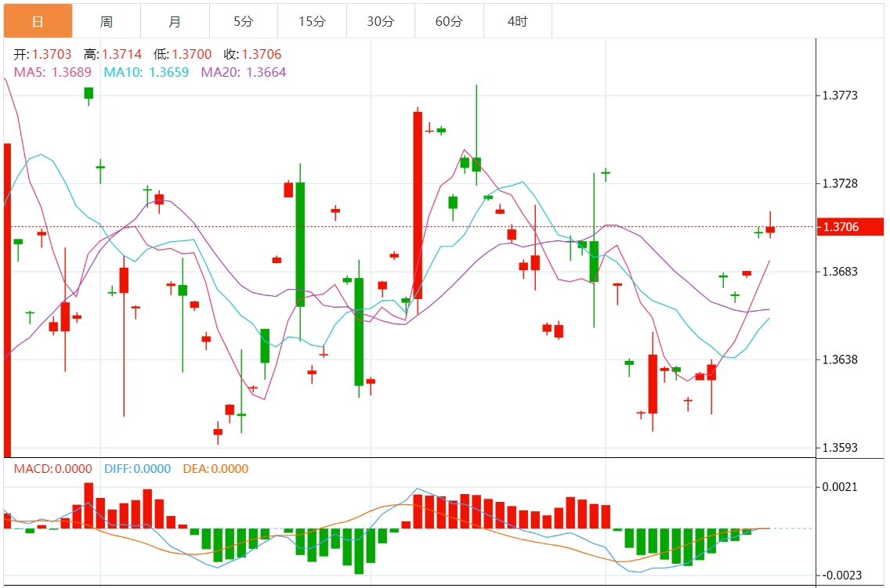
Task: Click the DIFF:0.0000 indicator label
Action: click(x=137, y=469)
